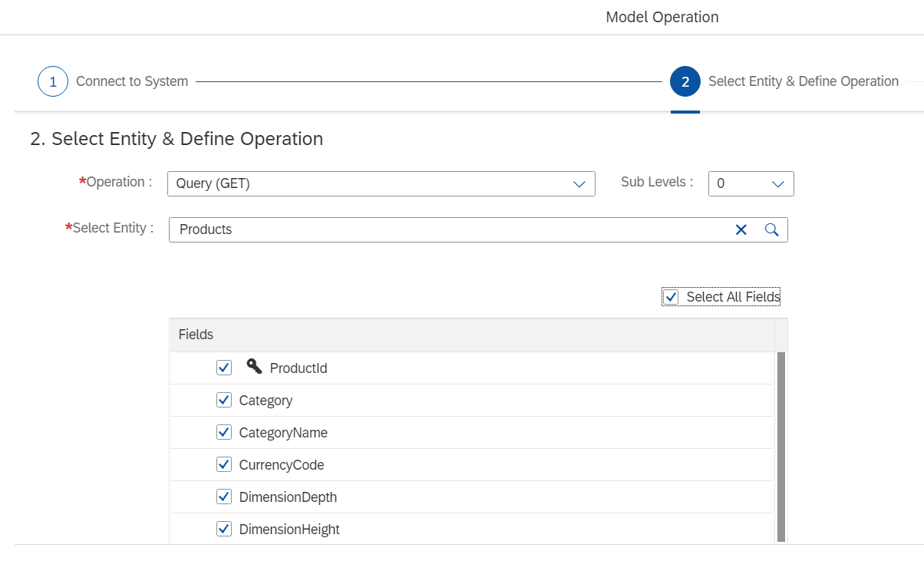Uncheck the DimensionHeight field checkbox

pyautogui.click(x=224, y=529)
